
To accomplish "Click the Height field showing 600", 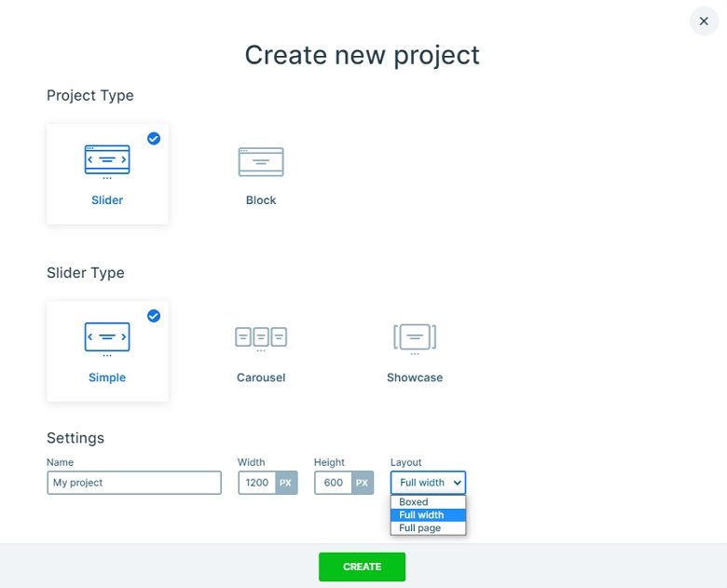I will pyautogui.click(x=333, y=483).
